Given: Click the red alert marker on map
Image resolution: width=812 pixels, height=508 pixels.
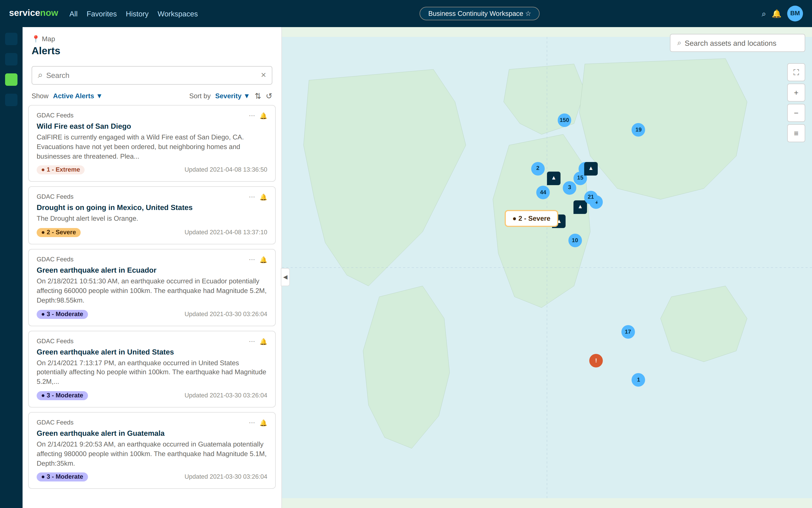Looking at the screenshot, I should [596, 360].
